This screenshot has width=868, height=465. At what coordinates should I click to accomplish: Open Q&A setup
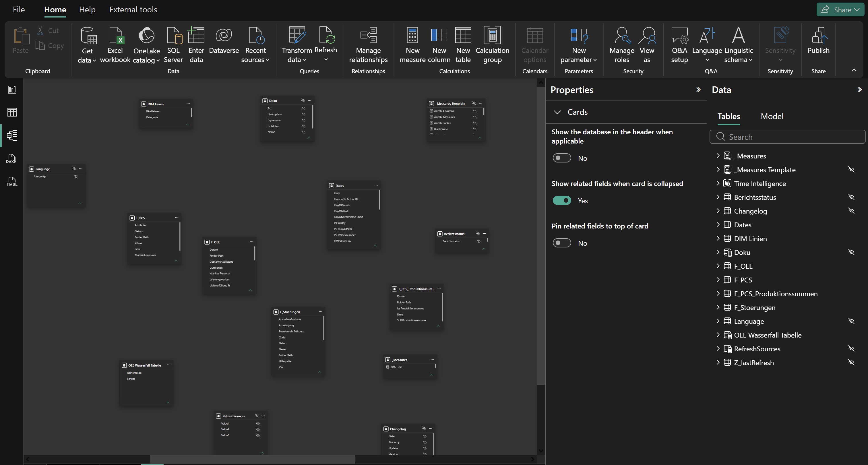[679, 45]
